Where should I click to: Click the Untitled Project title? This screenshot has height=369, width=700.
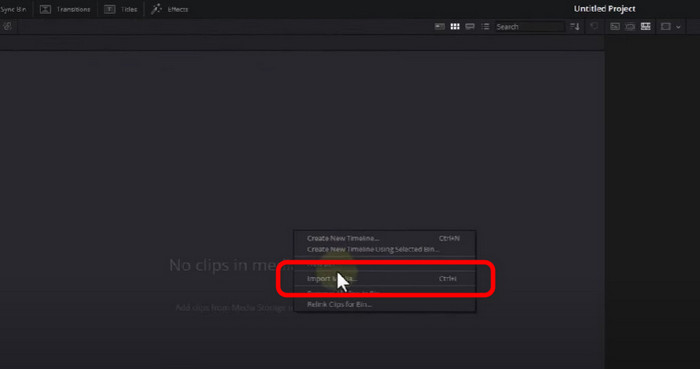pos(604,9)
